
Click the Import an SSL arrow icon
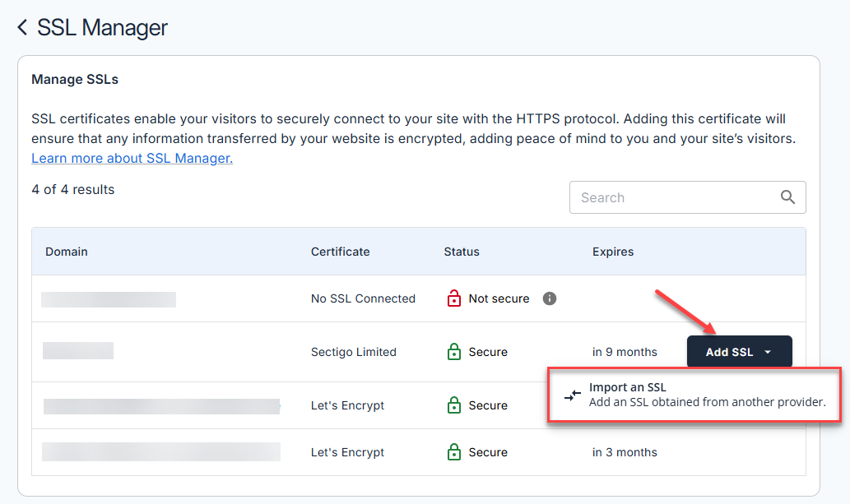(x=573, y=395)
